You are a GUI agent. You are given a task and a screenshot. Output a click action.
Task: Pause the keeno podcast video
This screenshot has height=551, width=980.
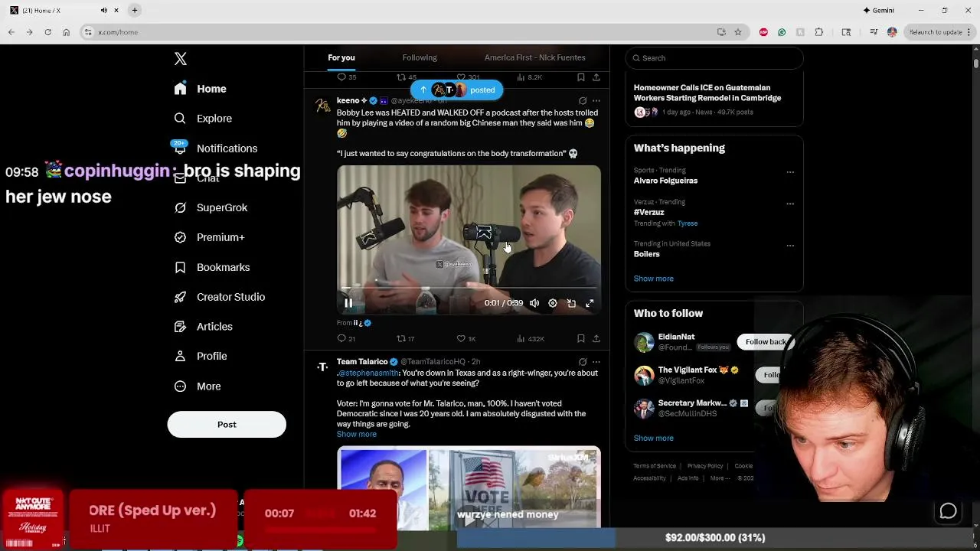click(348, 303)
